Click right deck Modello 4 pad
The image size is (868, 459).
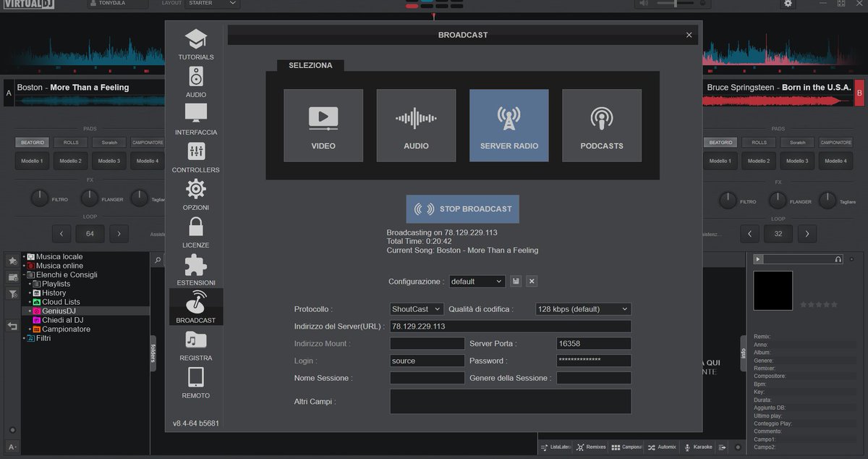point(836,161)
